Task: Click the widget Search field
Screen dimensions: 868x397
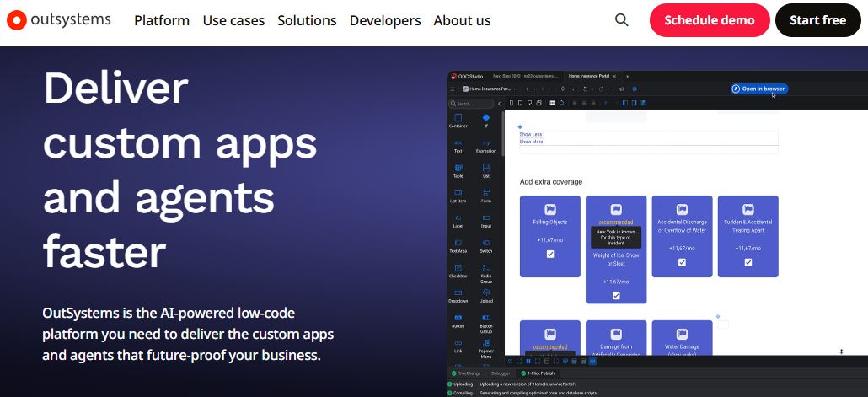Action: (x=471, y=104)
